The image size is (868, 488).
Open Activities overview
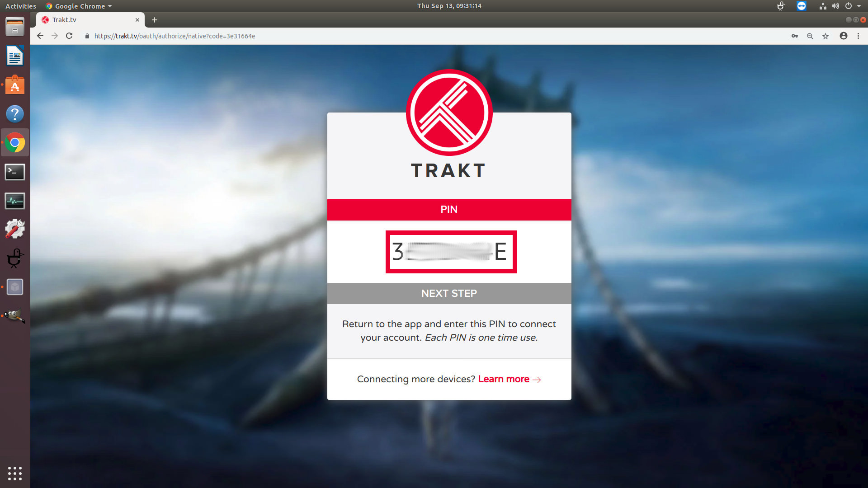point(21,6)
